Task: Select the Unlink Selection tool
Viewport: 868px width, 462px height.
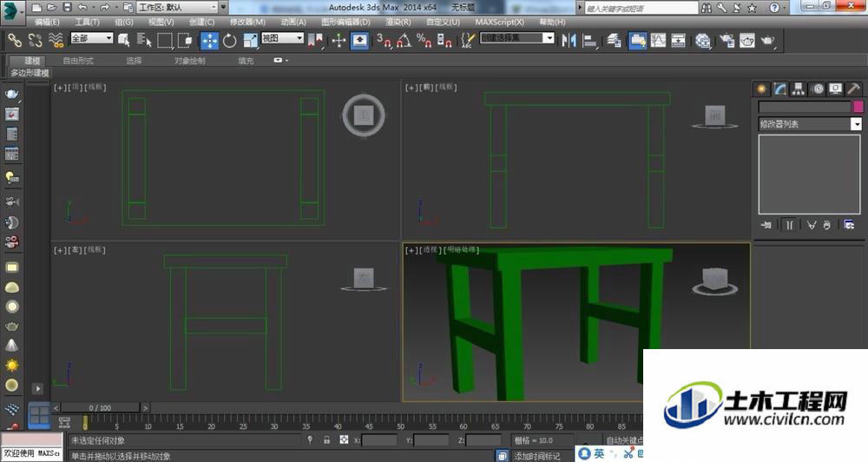Action: (x=36, y=40)
